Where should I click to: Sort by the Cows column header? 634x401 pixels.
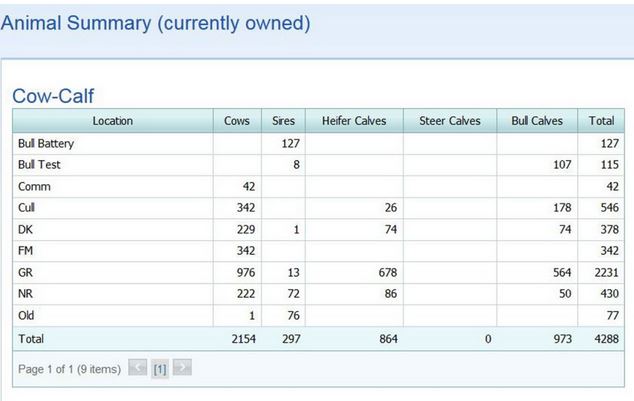tap(239, 121)
